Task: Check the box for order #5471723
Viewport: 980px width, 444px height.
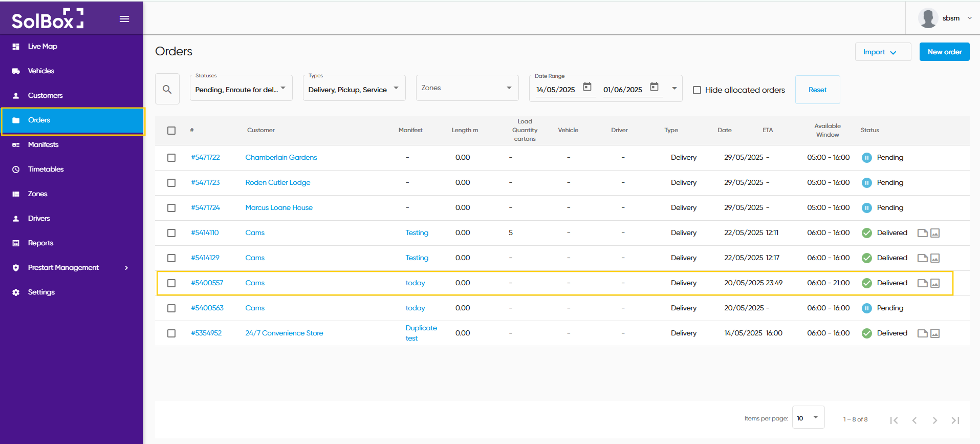Action: pyautogui.click(x=171, y=183)
